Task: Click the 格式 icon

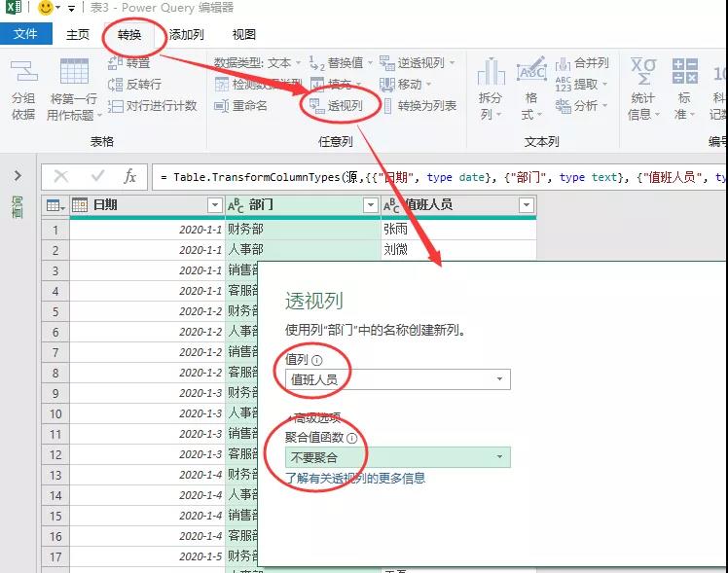Action: click(x=531, y=71)
